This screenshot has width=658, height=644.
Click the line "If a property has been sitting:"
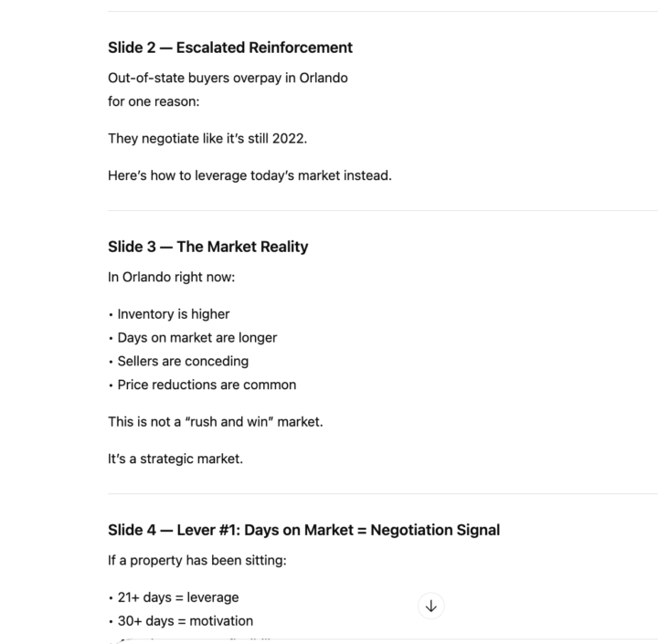click(x=196, y=560)
